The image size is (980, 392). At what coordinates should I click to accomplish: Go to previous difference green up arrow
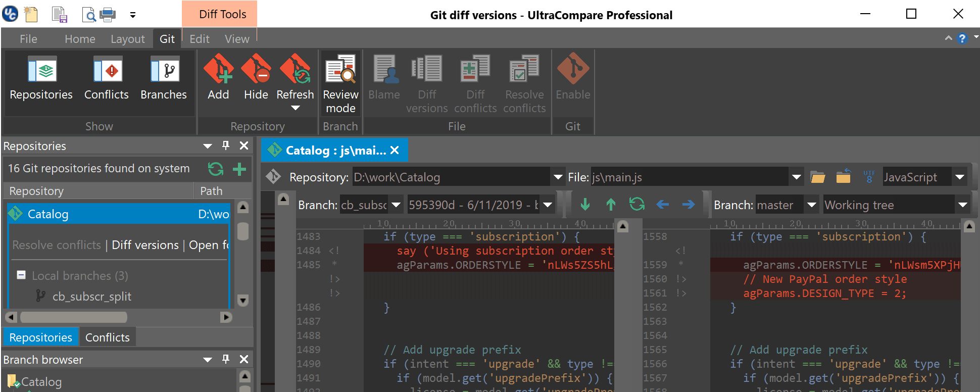pyautogui.click(x=611, y=205)
